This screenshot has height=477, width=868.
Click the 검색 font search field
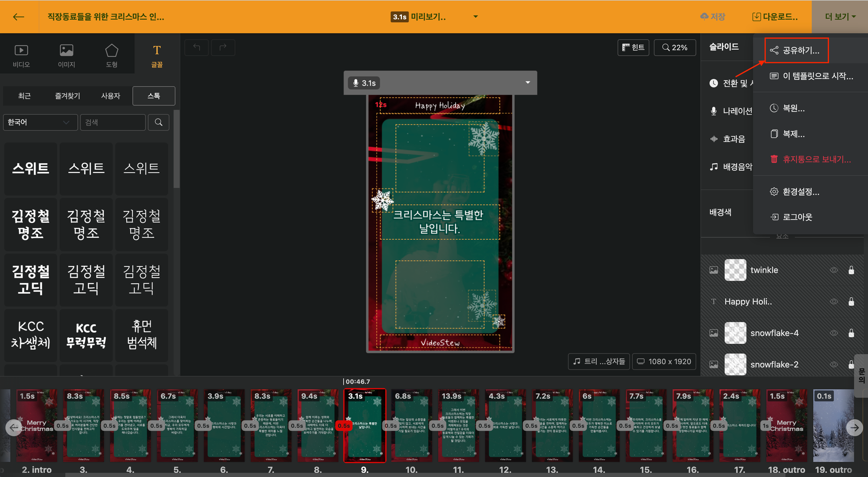point(113,123)
